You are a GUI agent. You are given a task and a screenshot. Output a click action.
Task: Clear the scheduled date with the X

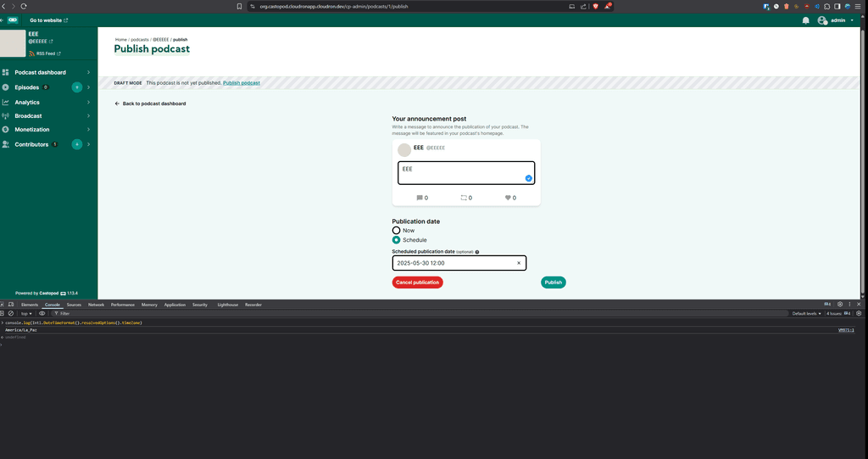[x=519, y=263]
